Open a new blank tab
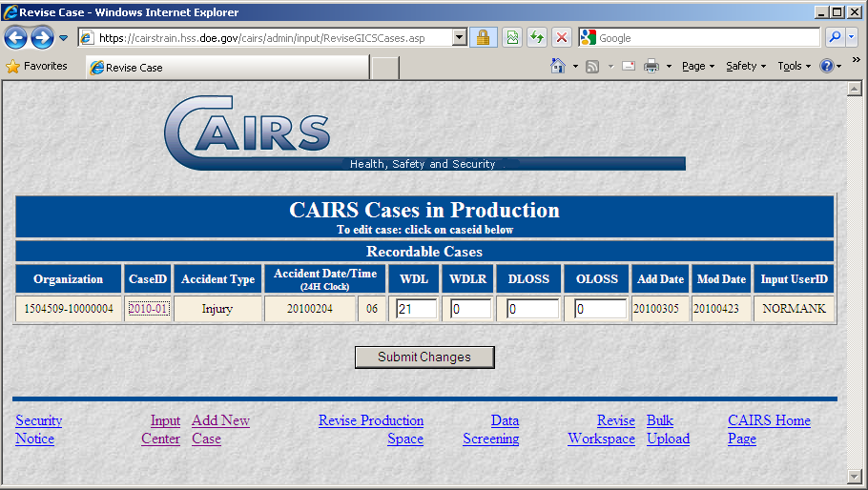The height and width of the screenshot is (490, 868). click(384, 68)
